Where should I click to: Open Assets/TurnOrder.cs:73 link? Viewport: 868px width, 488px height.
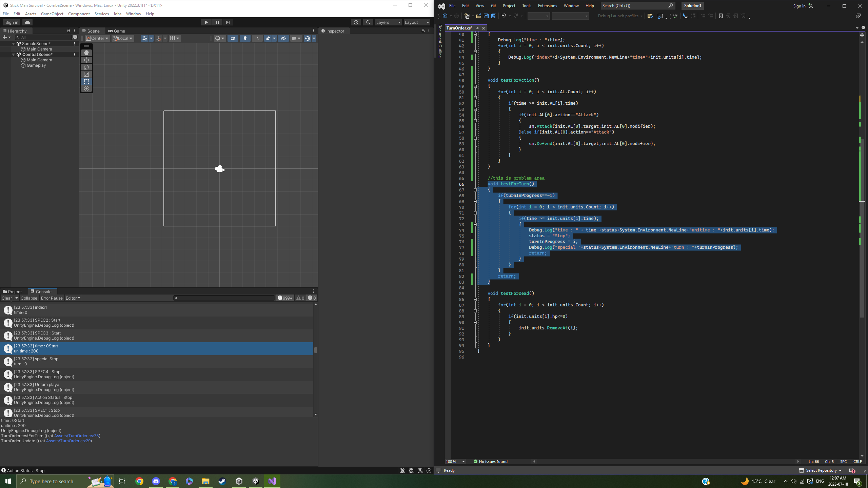(x=76, y=436)
